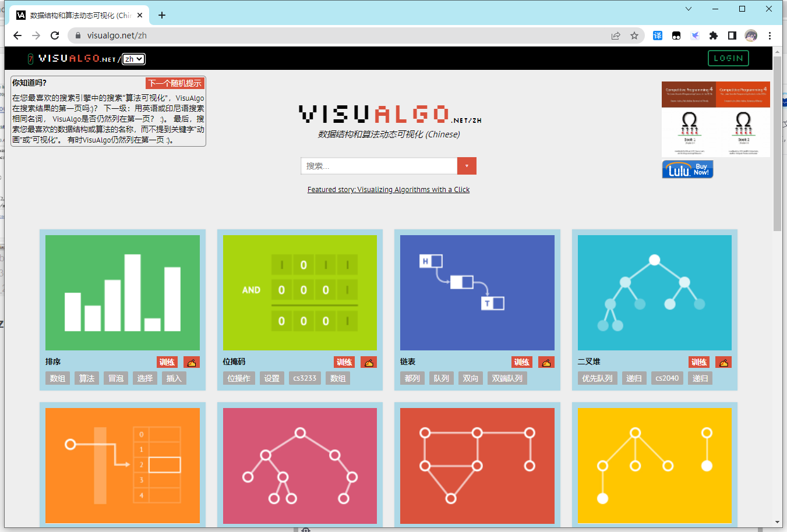The width and height of the screenshot is (787, 532).
Task: Expand the red search dropdown arrow
Action: (x=467, y=166)
